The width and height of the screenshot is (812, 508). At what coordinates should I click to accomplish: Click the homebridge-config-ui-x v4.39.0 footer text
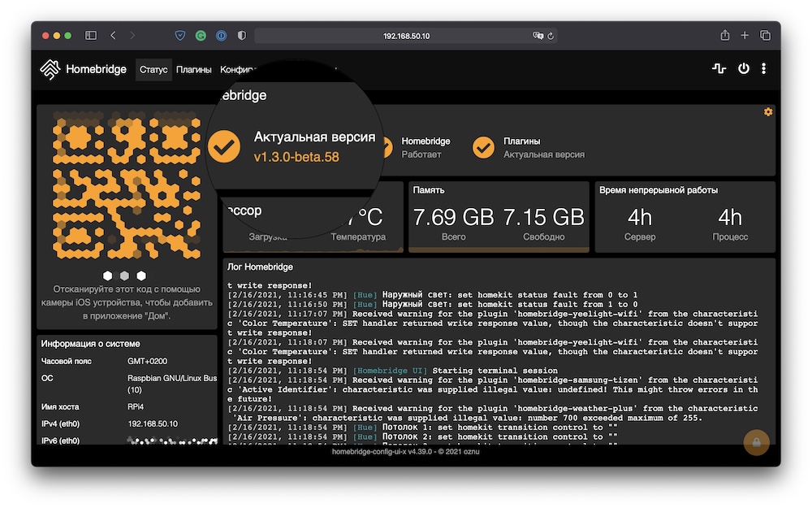point(405,451)
